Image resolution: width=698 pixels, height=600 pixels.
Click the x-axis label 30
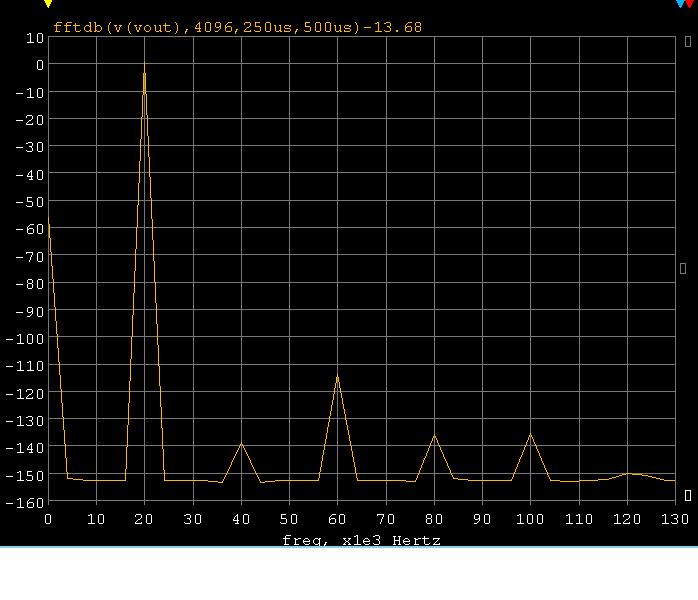pos(193,519)
